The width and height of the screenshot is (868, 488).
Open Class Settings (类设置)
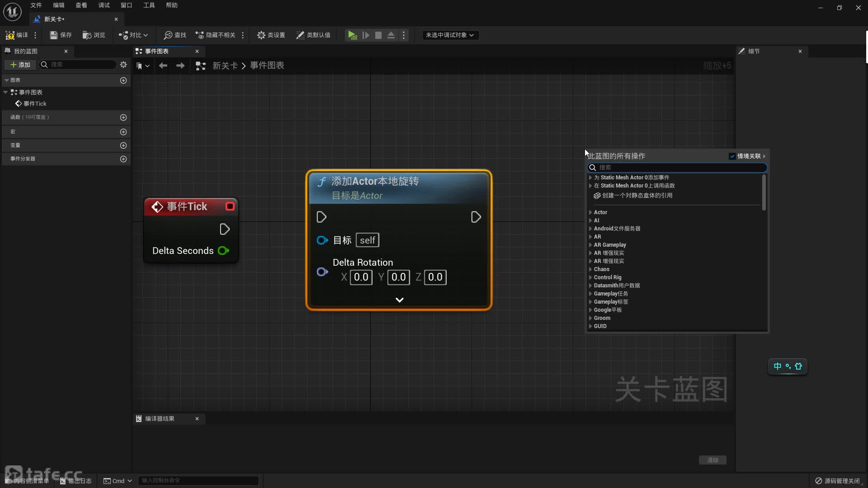click(271, 35)
